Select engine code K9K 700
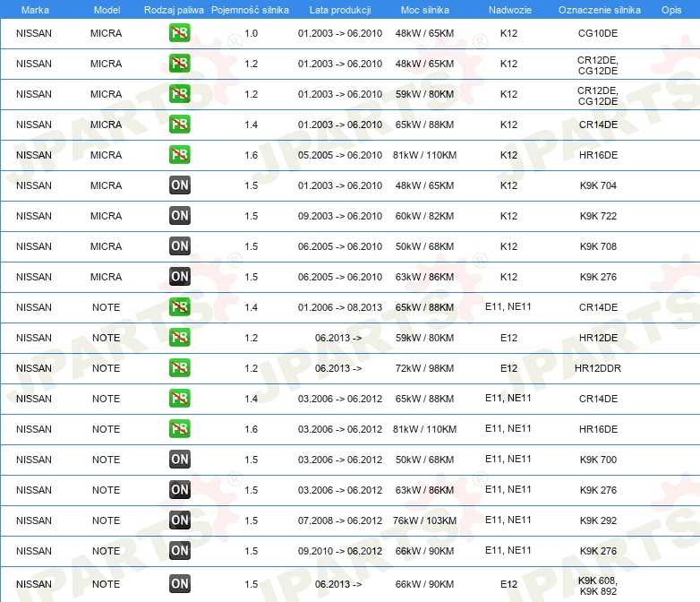 [598, 460]
